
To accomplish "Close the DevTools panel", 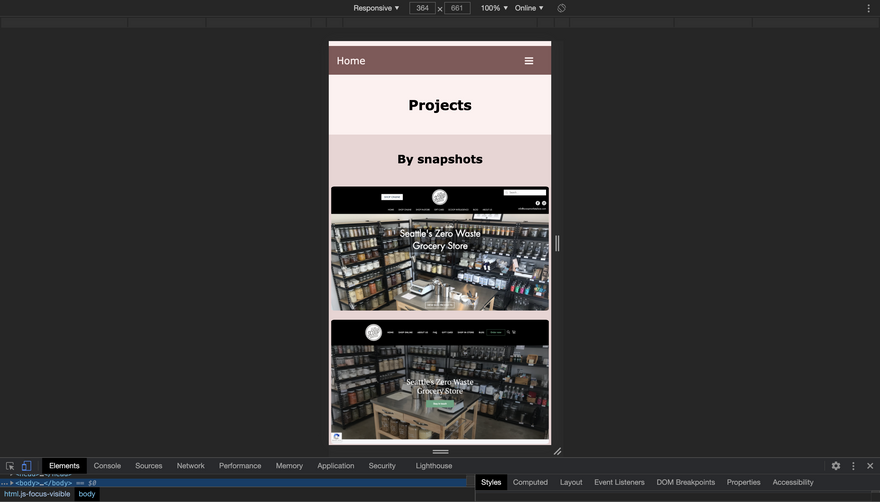I will coord(870,466).
